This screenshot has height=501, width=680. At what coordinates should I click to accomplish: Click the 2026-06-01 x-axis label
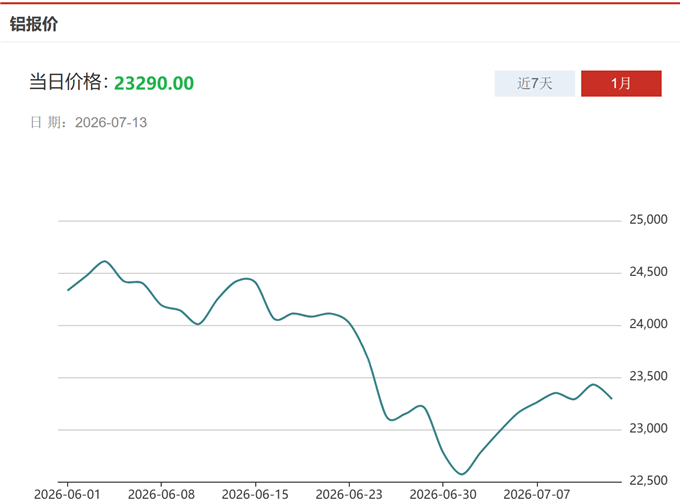click(67, 494)
